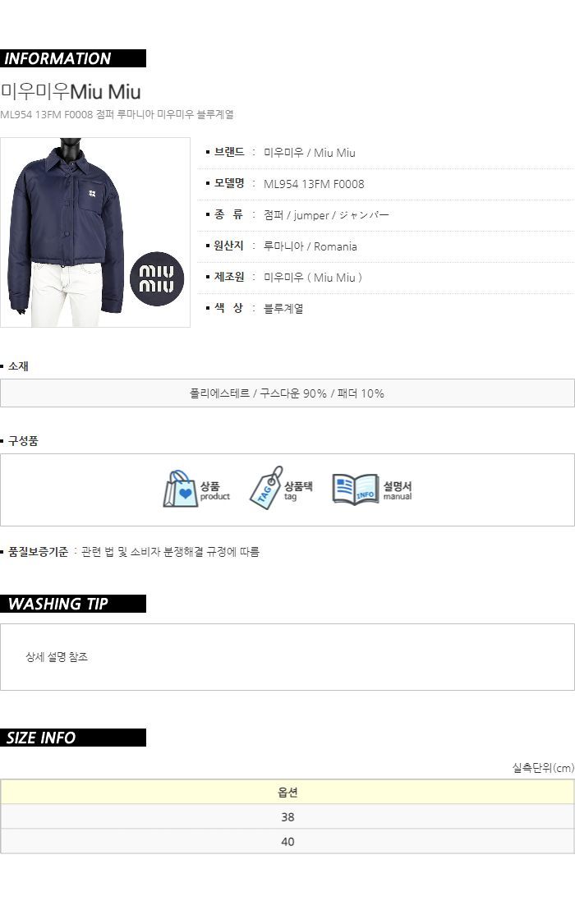575x924 pixels.
Task: Click the WASHING TIP section heading
Action: point(73,604)
